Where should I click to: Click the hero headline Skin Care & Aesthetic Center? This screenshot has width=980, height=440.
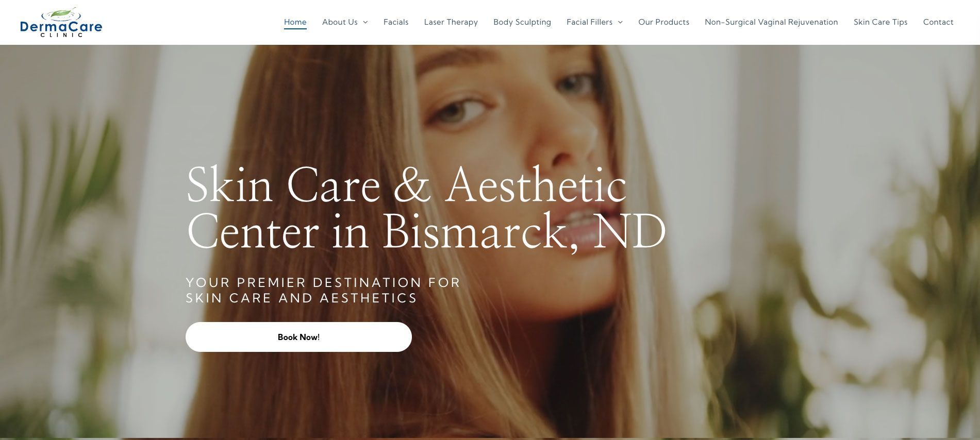426,208
